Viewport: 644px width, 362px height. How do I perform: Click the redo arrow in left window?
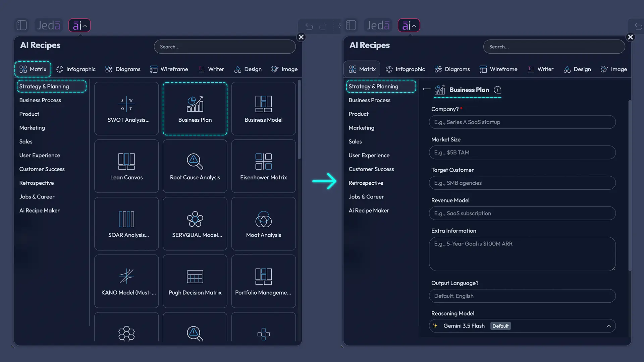pos(323,26)
